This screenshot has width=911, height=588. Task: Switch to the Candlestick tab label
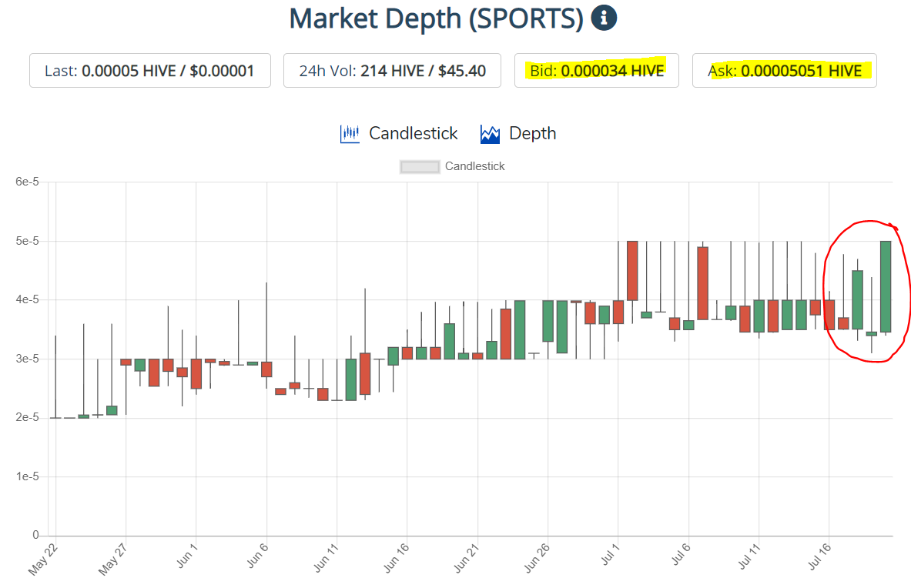point(413,134)
